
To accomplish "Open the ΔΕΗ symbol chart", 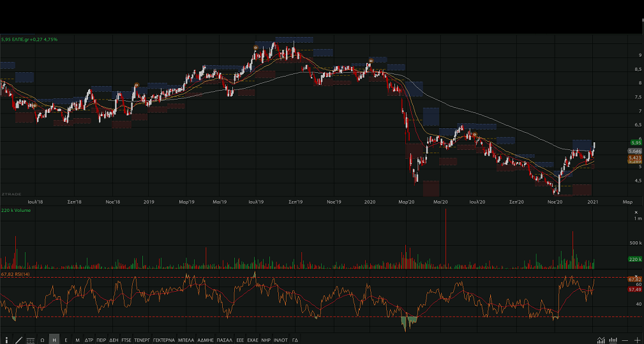I will [114, 340].
